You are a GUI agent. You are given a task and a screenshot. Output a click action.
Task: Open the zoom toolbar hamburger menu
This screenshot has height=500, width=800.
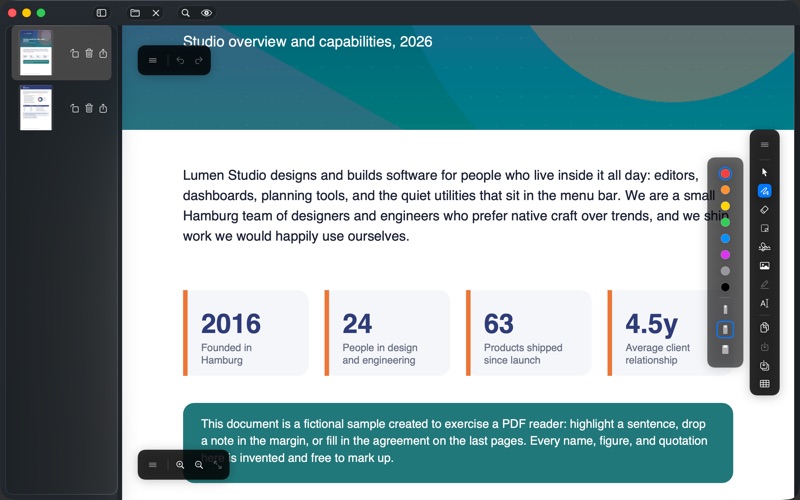(x=153, y=465)
